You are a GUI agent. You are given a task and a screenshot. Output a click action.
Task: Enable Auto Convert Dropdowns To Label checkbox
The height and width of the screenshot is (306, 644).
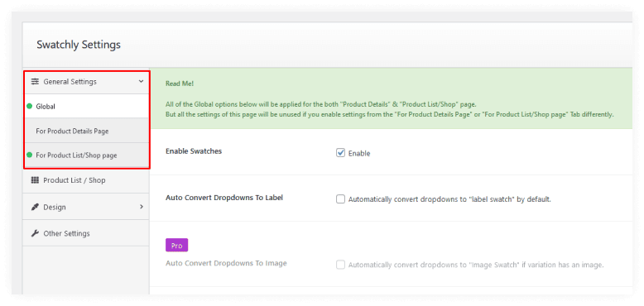tap(340, 199)
